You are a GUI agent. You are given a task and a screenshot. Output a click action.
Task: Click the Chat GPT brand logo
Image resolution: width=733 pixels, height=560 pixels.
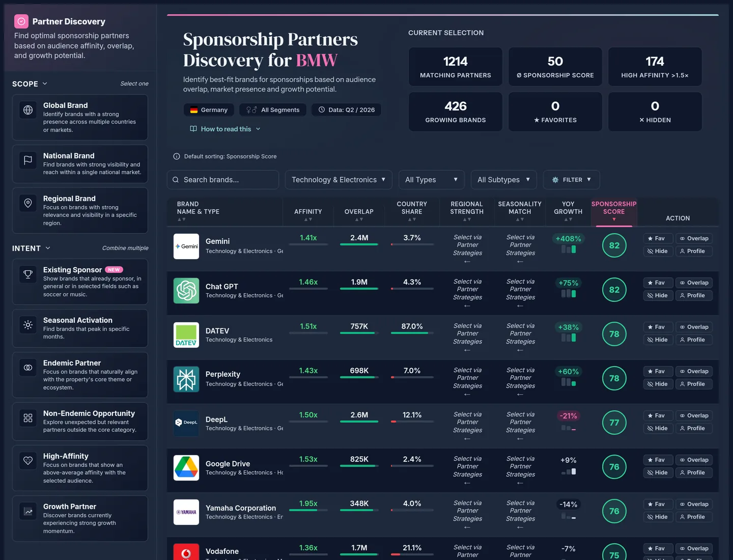pyautogui.click(x=186, y=291)
